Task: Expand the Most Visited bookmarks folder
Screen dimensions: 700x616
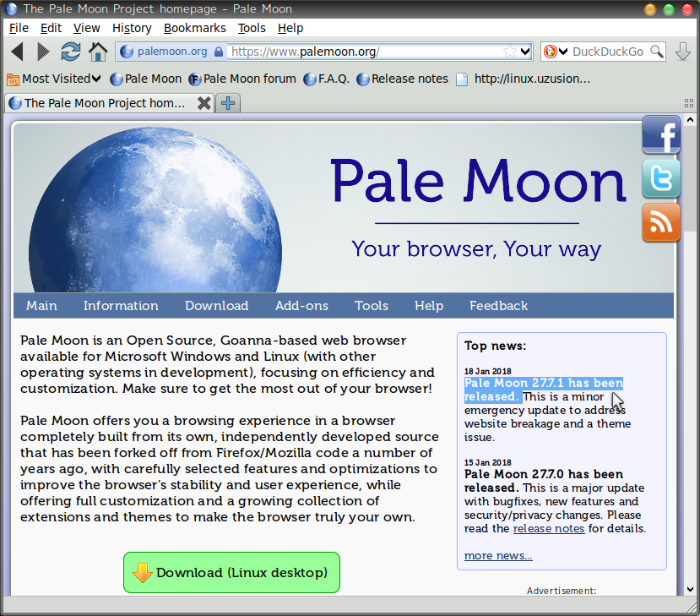Action: (53, 79)
